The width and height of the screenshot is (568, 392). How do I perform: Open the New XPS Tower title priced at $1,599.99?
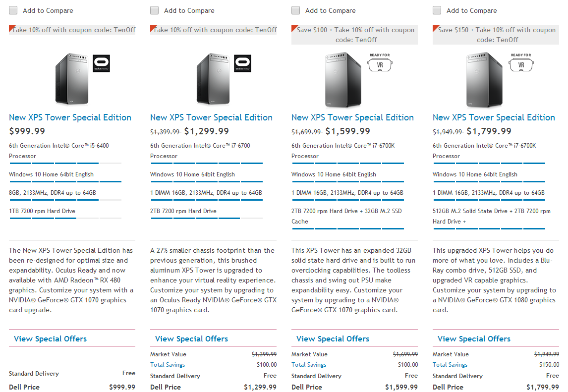pos(352,117)
